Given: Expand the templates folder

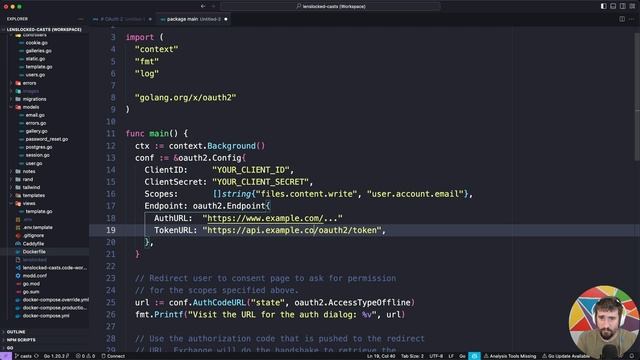Looking at the screenshot, I should pos(33,196).
